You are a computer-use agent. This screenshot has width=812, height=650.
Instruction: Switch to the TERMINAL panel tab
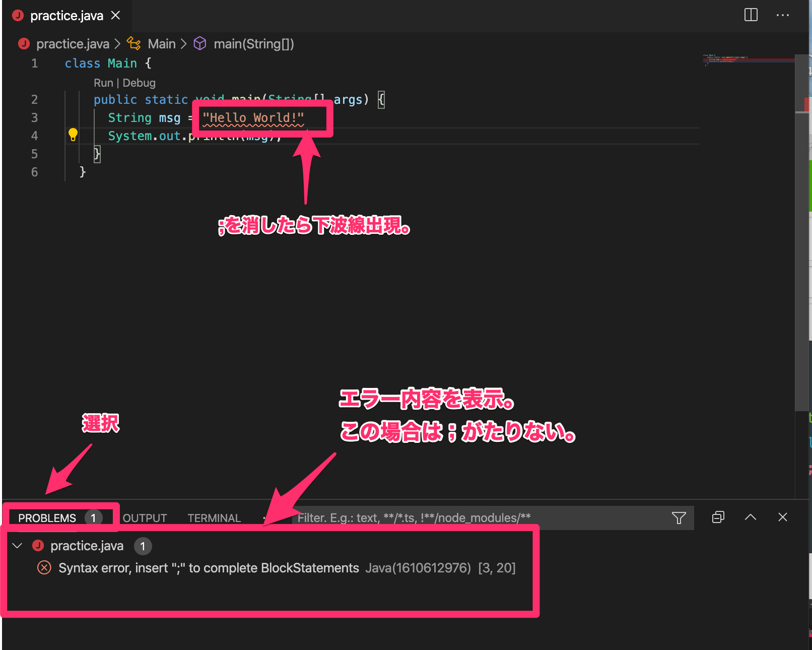pos(214,518)
